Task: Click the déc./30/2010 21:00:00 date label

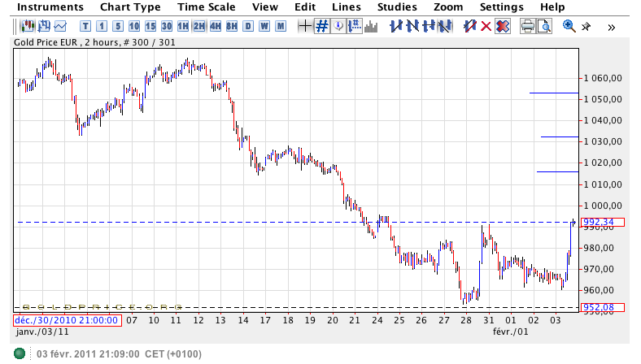Action: (67, 320)
